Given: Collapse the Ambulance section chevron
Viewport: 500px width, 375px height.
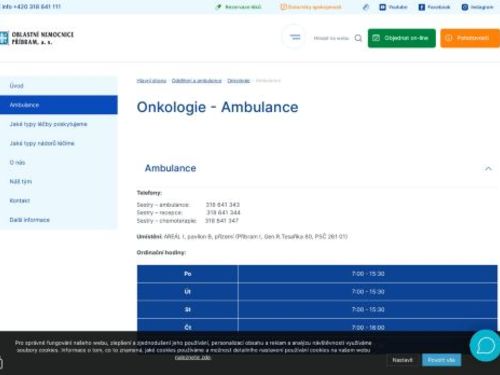Looking at the screenshot, I should tap(488, 168).
